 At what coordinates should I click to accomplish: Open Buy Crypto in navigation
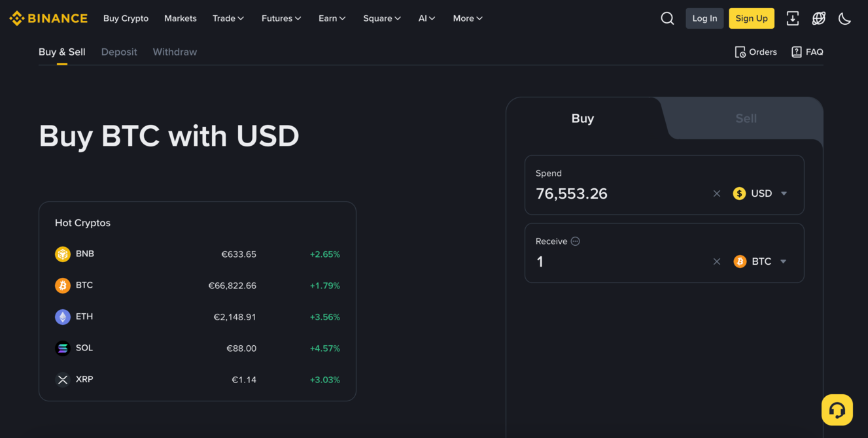(126, 18)
